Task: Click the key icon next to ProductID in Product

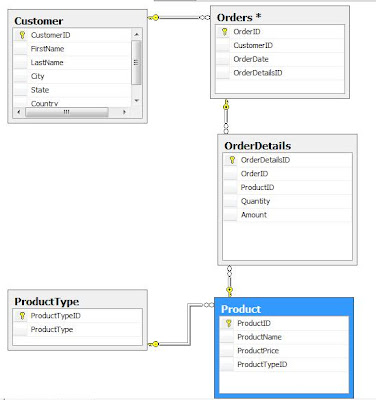Action: click(228, 323)
